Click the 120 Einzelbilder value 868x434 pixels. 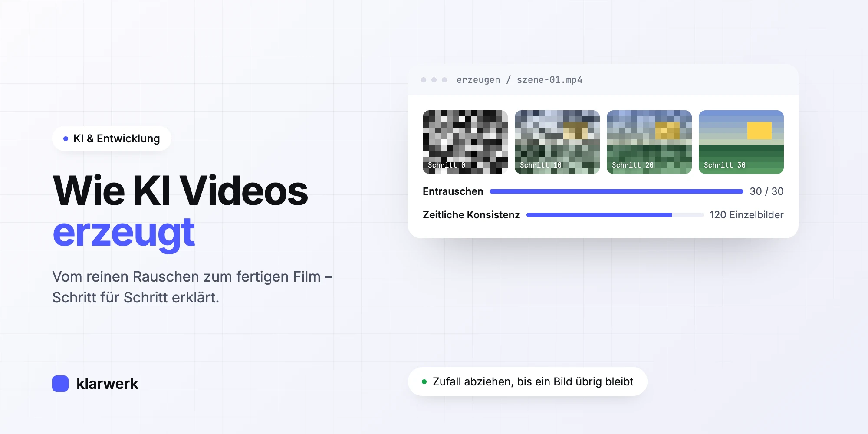[746, 215]
